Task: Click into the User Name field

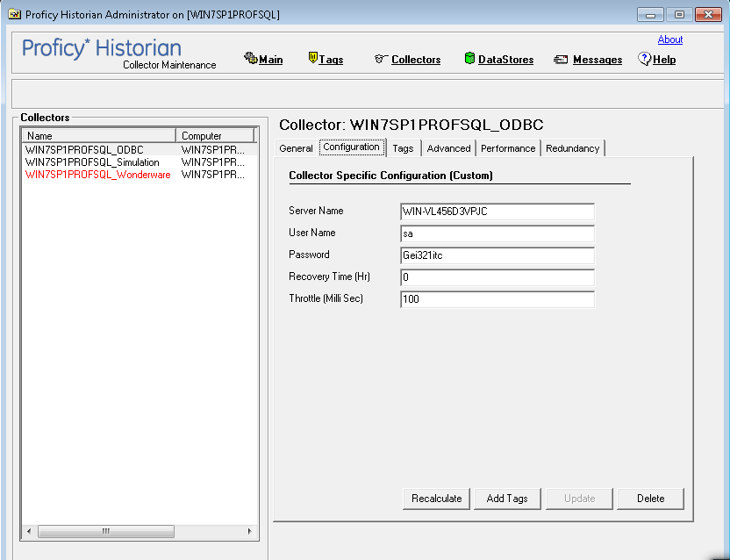Action: pyautogui.click(x=497, y=233)
